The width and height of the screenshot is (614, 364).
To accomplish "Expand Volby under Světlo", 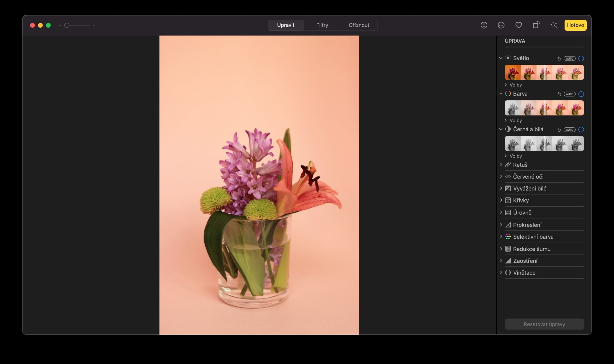I will tap(515, 85).
